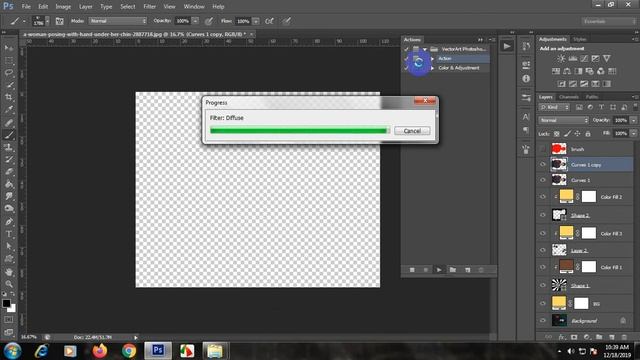Select the Eyedropper tool
Viewport: 640px width, 360px height.
[x=9, y=110]
